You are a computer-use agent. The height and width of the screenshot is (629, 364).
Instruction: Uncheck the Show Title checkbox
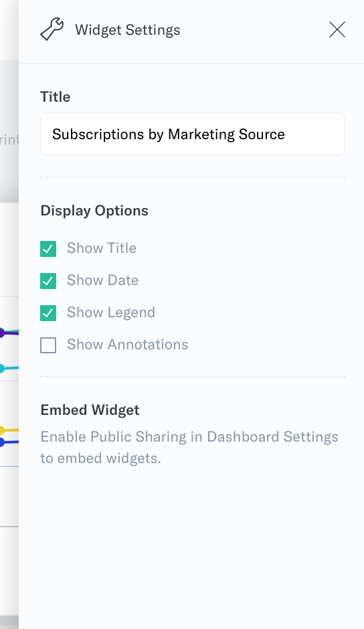[48, 249]
